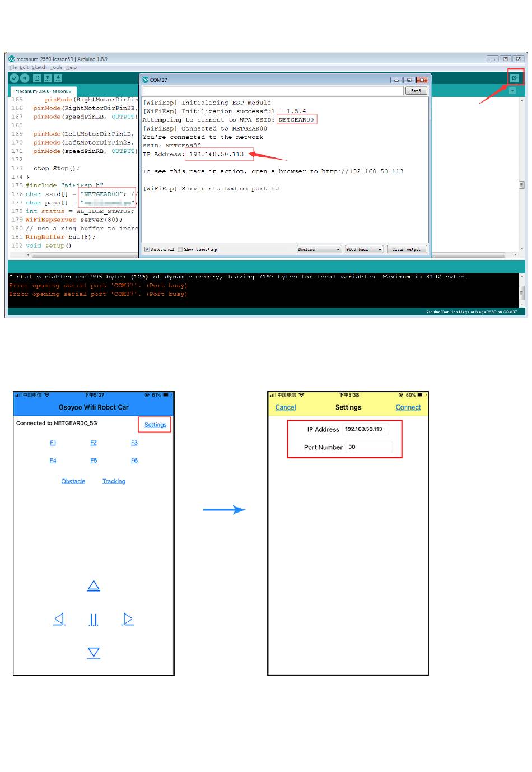Open the Tools menu in Arduino
532x772 pixels.
[57, 67]
